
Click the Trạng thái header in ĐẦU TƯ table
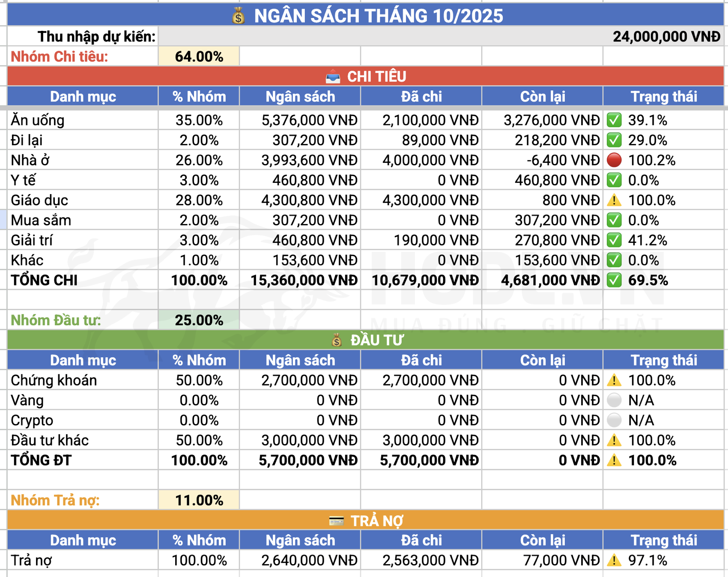pos(663,360)
